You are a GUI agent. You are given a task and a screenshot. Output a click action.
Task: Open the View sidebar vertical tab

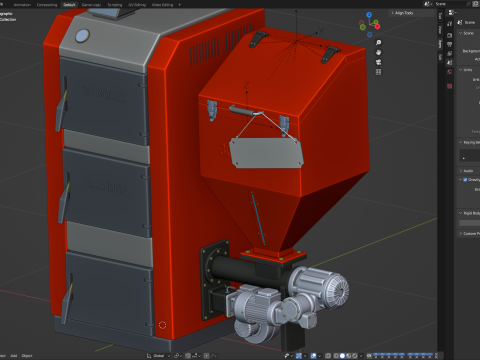tap(440, 29)
